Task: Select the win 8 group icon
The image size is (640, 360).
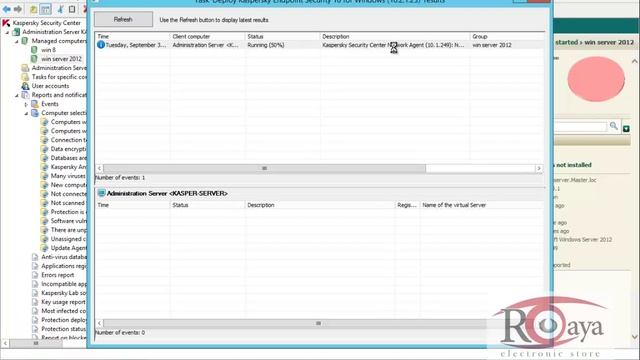Action: pyautogui.click(x=35, y=50)
